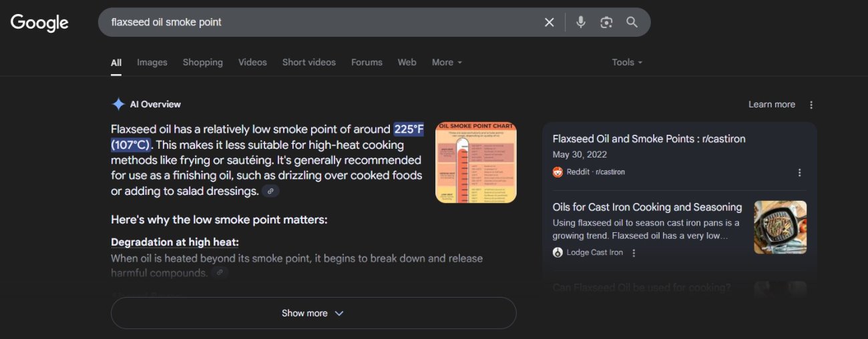Click the May 30, 2022 date text
This screenshot has height=339, width=868.
click(x=580, y=154)
